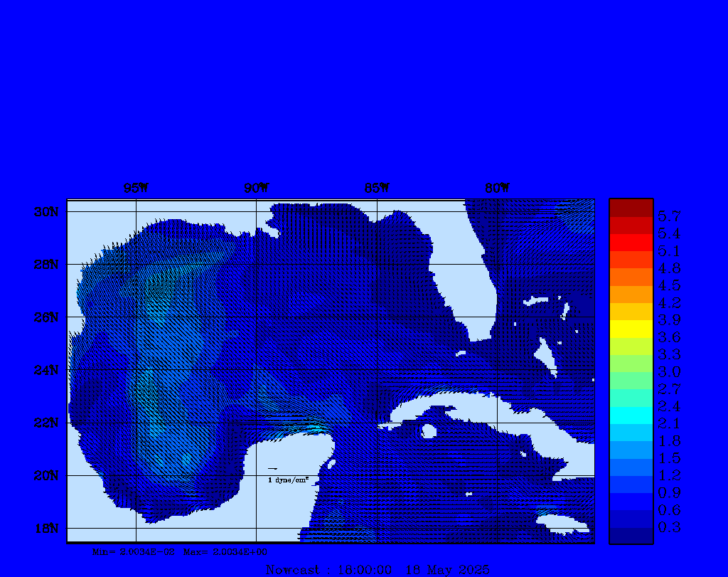Select the 95W longitude label
Screen dimensions: 728x577
tap(136, 188)
